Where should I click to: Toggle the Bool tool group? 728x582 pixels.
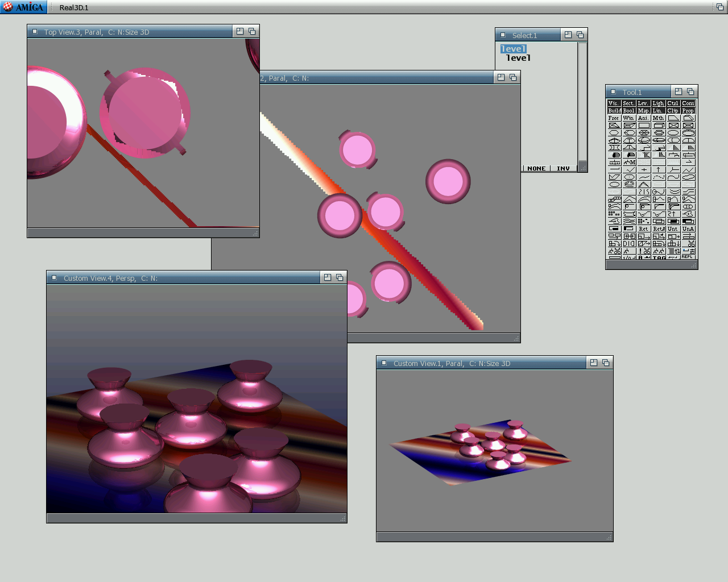coord(629,111)
